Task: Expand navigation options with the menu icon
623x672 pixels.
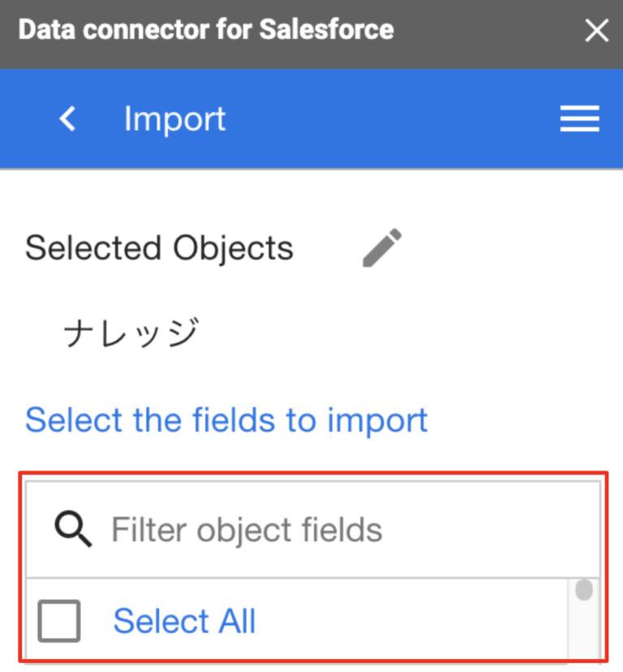Action: pos(579,118)
